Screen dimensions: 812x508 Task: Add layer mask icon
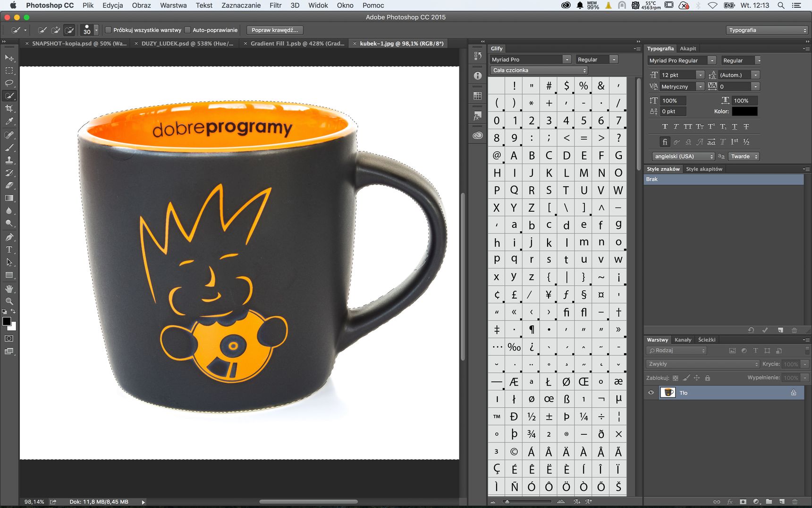pos(743,501)
